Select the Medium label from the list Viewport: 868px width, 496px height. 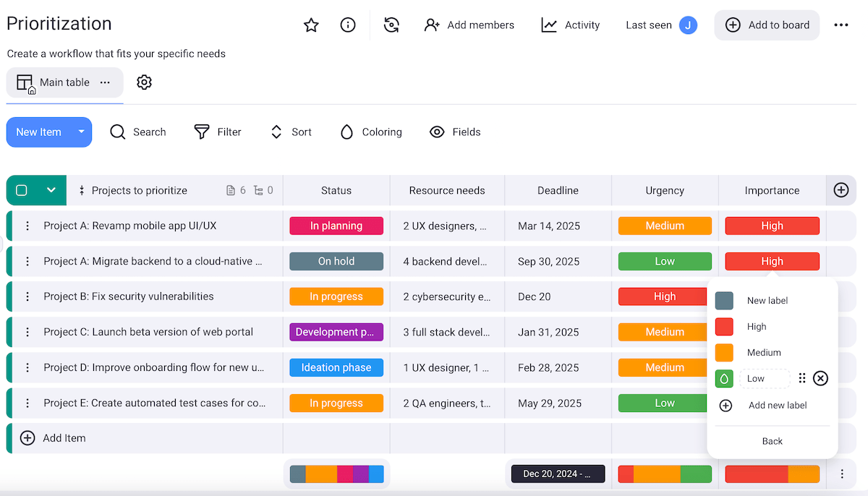(764, 353)
